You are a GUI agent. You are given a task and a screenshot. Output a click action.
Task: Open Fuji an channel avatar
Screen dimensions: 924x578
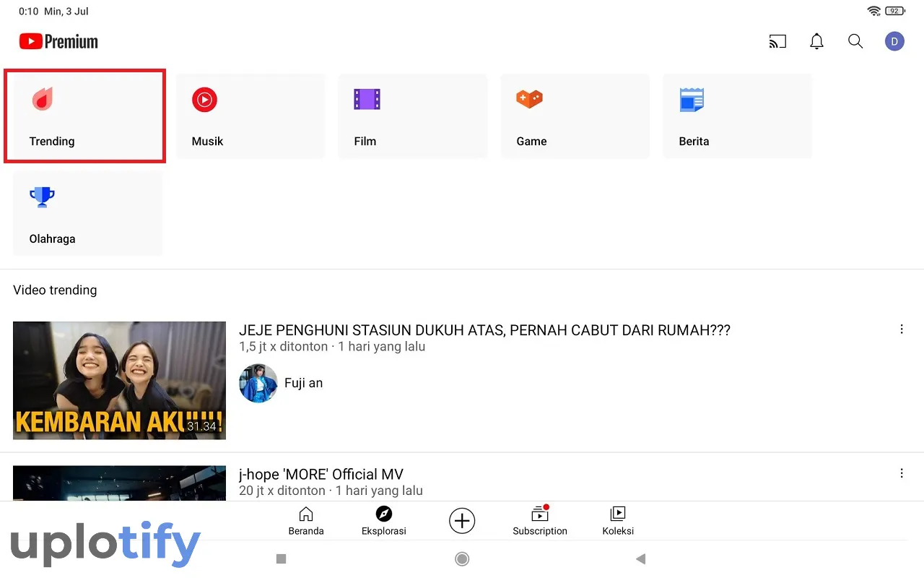pyautogui.click(x=258, y=383)
